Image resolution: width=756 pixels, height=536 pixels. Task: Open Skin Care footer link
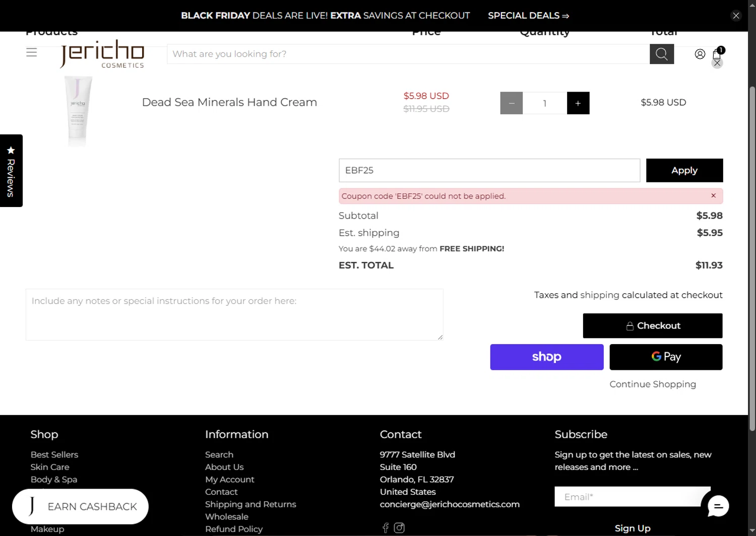50,467
